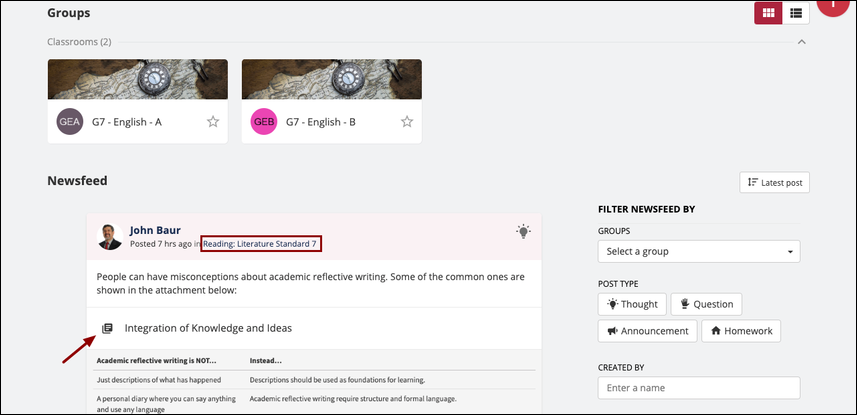The width and height of the screenshot is (857, 415).
Task: Filter newsfeed by Thought posts
Action: tap(632, 304)
